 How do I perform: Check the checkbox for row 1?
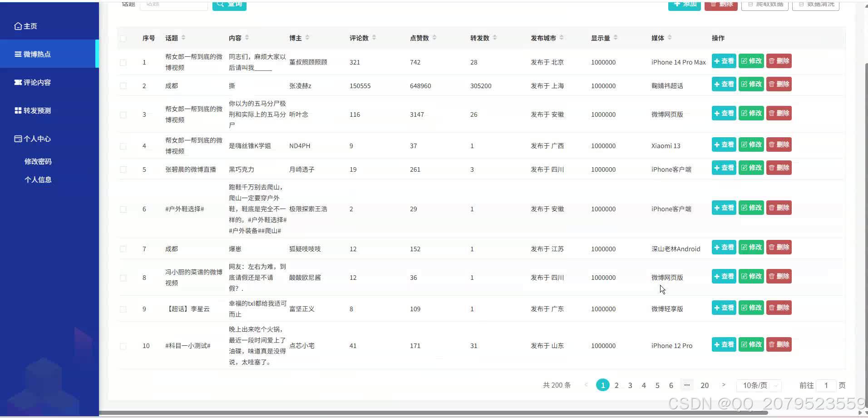point(123,63)
